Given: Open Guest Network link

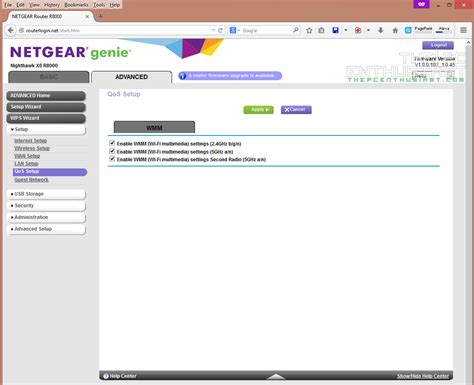Looking at the screenshot, I should 31,180.
